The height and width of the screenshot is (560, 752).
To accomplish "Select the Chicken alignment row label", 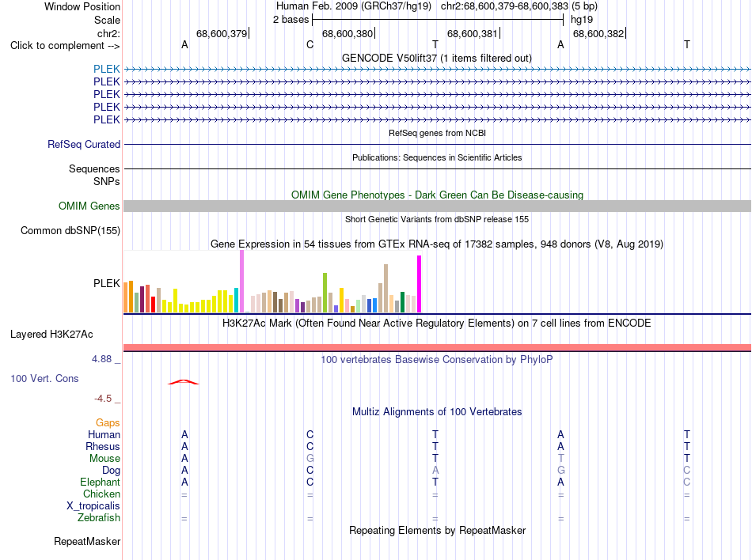I will pyautogui.click(x=101, y=494).
